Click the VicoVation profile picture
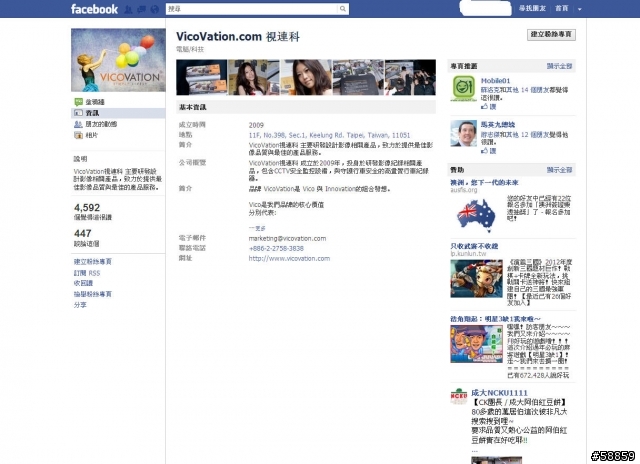This screenshot has height=464, width=640. coord(118,60)
